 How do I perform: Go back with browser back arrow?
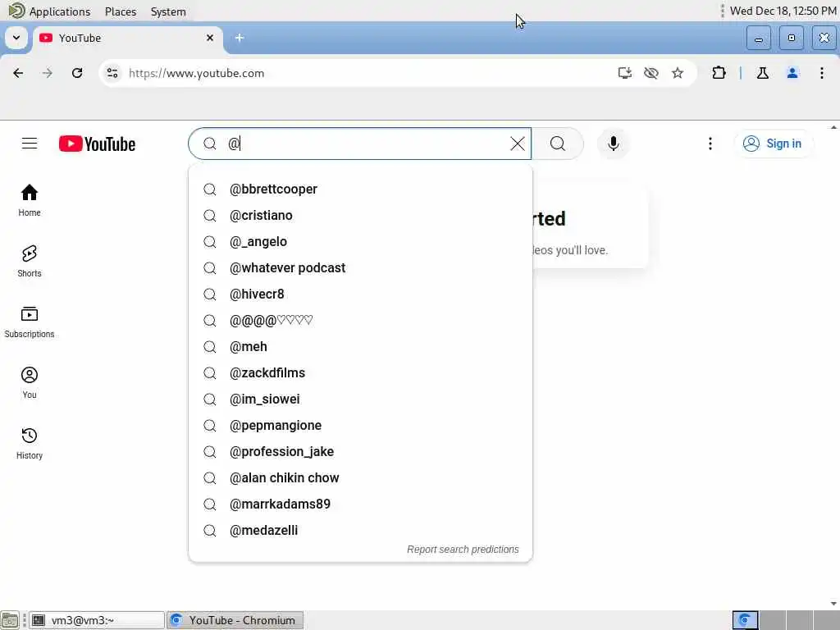click(18, 73)
